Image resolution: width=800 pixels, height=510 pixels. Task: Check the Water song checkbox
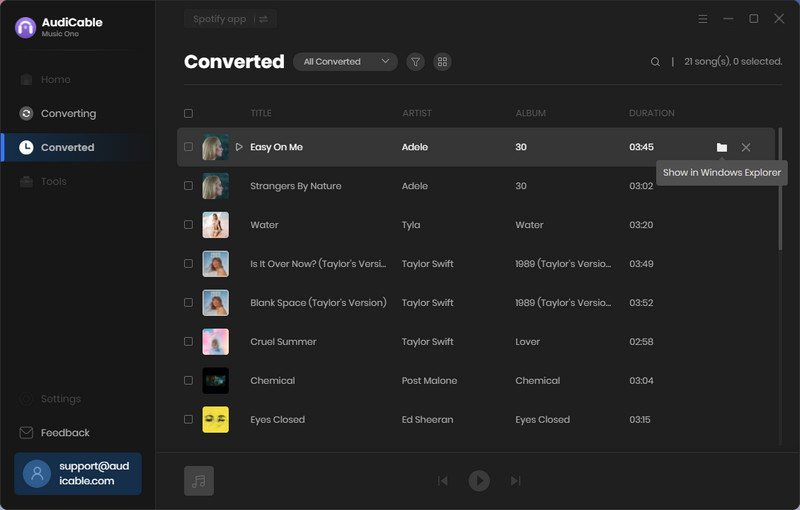click(188, 225)
